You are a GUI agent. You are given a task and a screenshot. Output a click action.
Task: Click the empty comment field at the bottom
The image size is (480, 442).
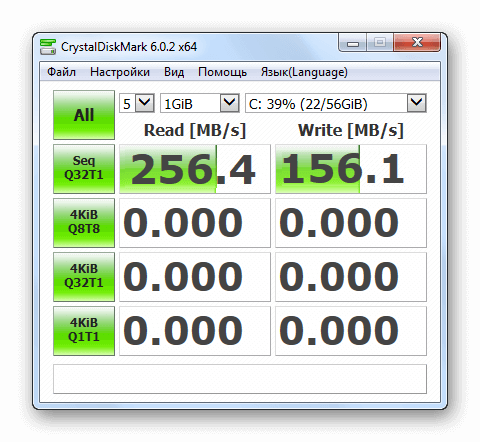pyautogui.click(x=240, y=379)
